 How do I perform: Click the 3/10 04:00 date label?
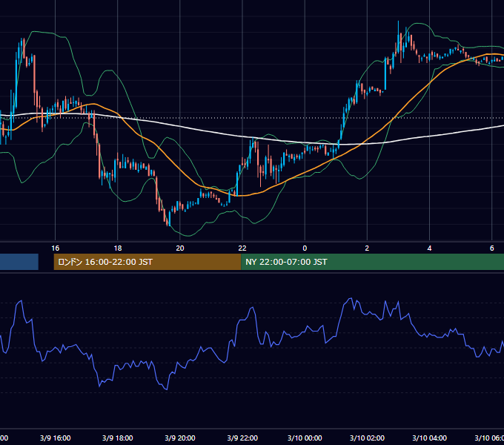[429, 438]
